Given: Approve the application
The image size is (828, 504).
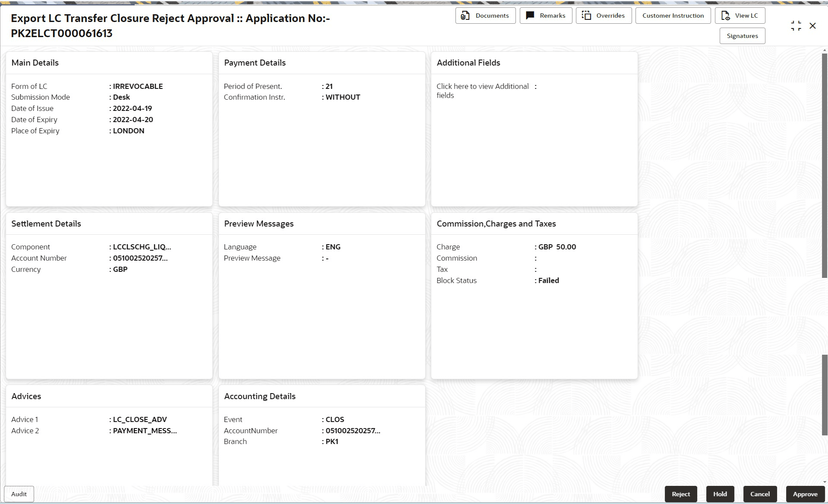Looking at the screenshot, I should point(805,494).
